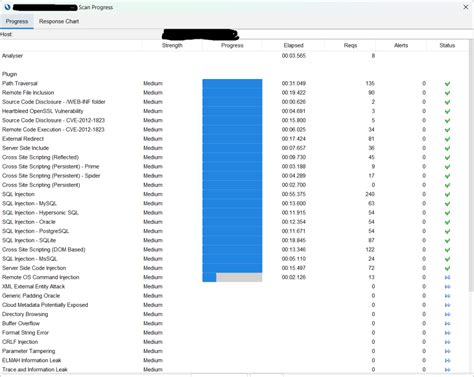Screen dimensions: 474x377
Task: Skip the Trace.axd Information Leak plugin
Action: click(x=447, y=370)
